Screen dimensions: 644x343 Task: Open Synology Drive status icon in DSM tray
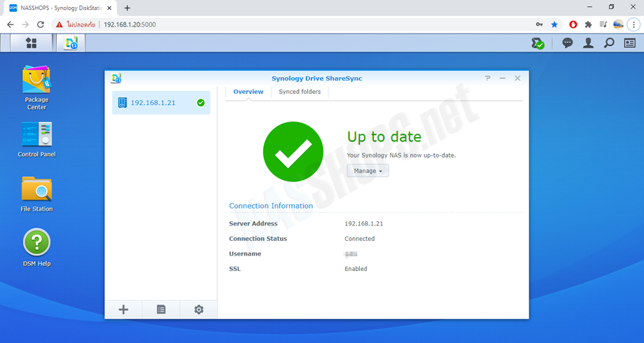[538, 43]
